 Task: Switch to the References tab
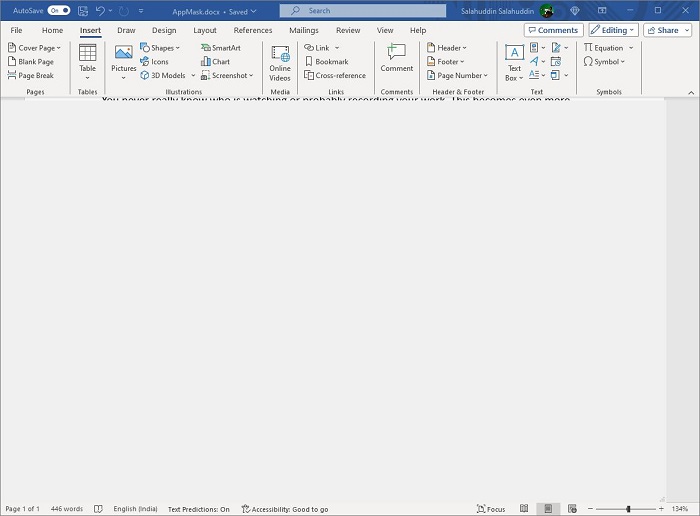(253, 30)
